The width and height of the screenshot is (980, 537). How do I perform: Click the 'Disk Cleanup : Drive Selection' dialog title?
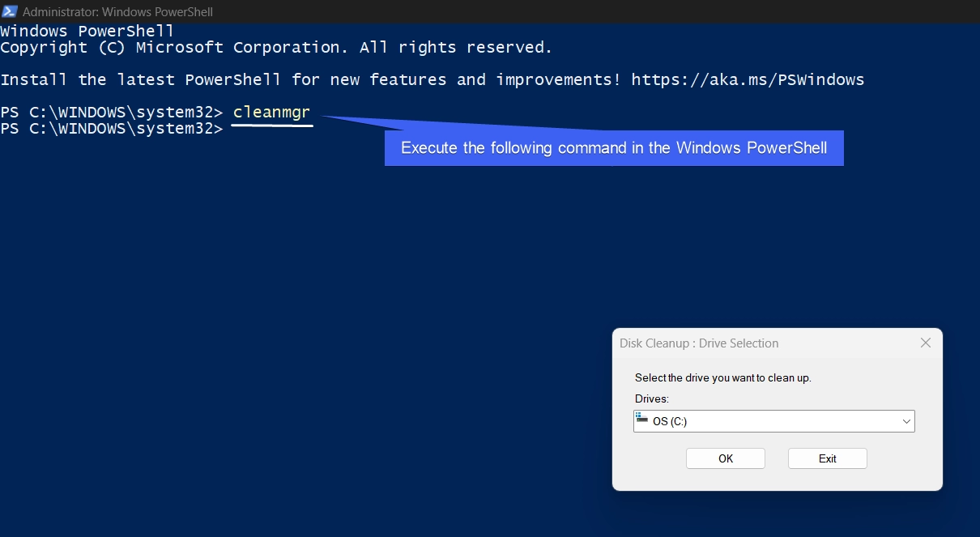(x=699, y=343)
